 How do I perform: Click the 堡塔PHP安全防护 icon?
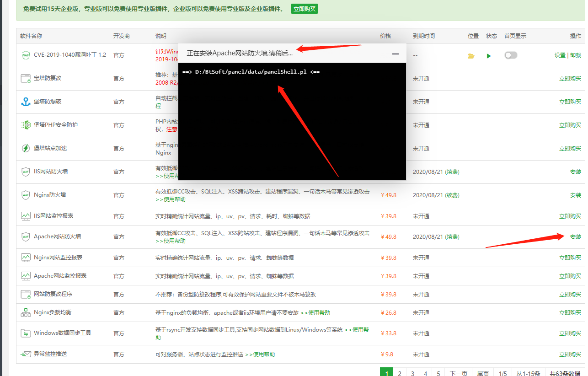(x=26, y=125)
